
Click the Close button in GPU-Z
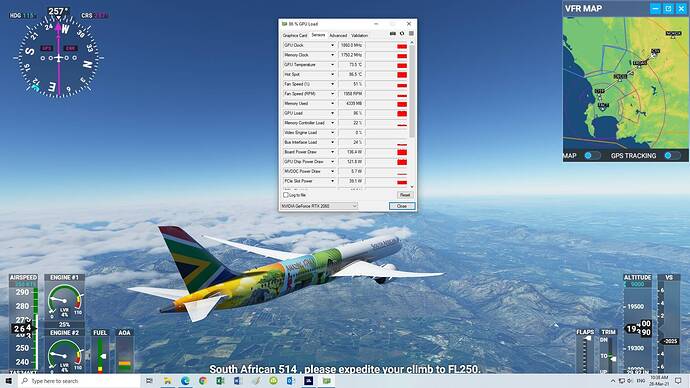[x=402, y=206]
